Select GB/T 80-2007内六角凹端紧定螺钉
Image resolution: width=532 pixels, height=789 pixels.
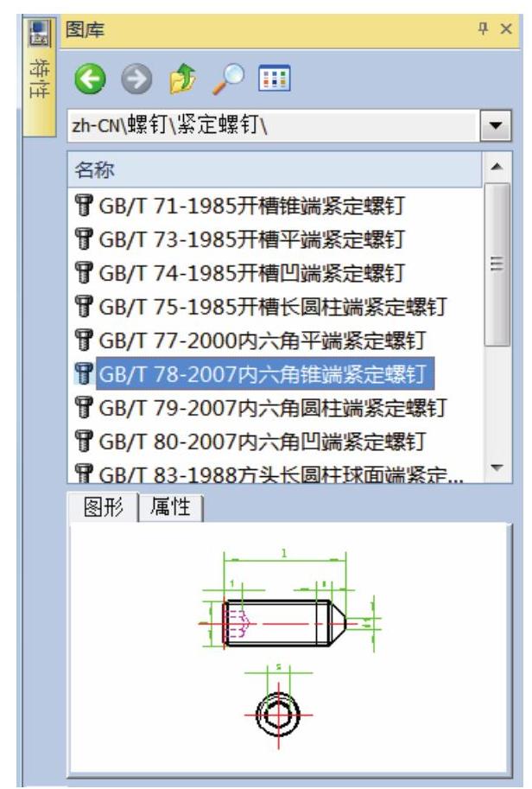coord(263,442)
